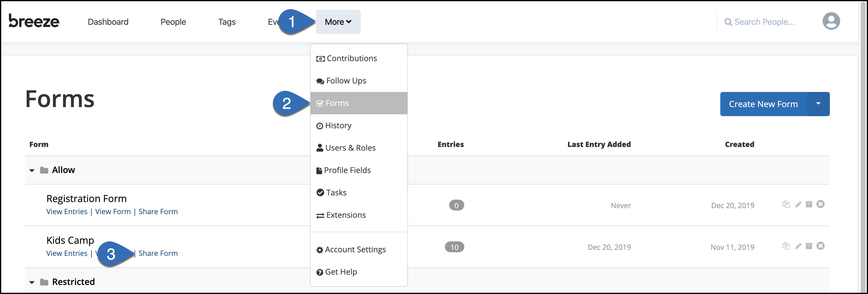Duplicate the Kids Camp form
This screenshot has height=294, width=868.
[786, 246]
